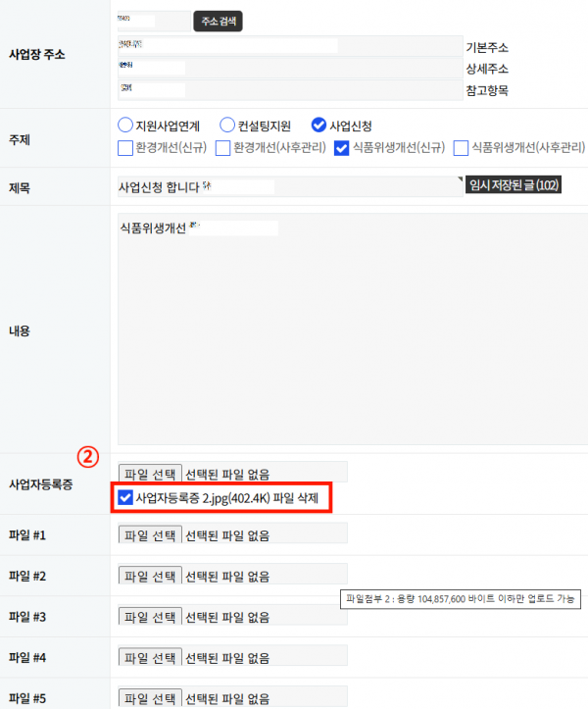
Task: Check the 환경개선(신규) checkbox
Action: [x=124, y=148]
